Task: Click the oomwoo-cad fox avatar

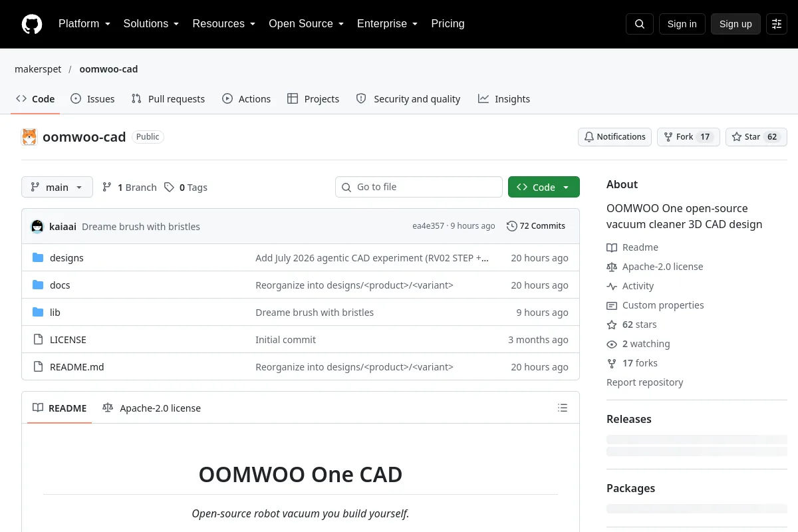Action: [29, 137]
